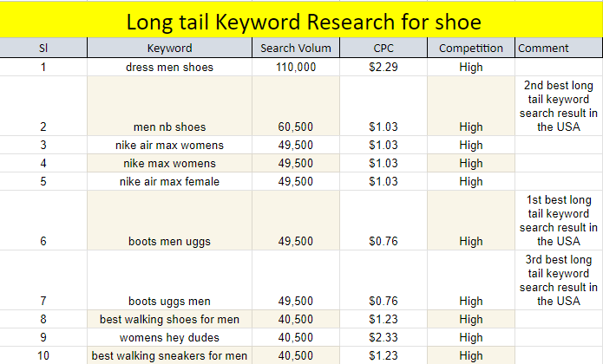Select the 'nike air max womens' cell
The image size is (603, 364).
tap(169, 146)
